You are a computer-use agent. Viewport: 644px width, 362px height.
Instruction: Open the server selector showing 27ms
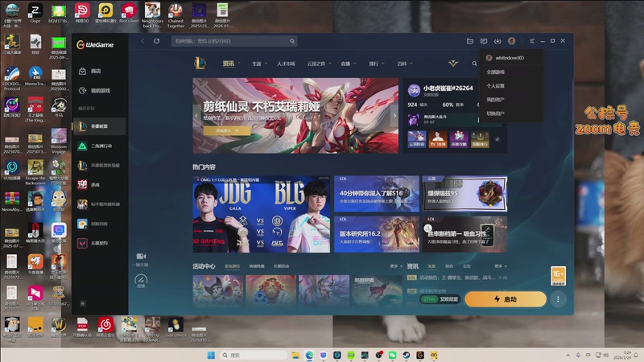440,299
